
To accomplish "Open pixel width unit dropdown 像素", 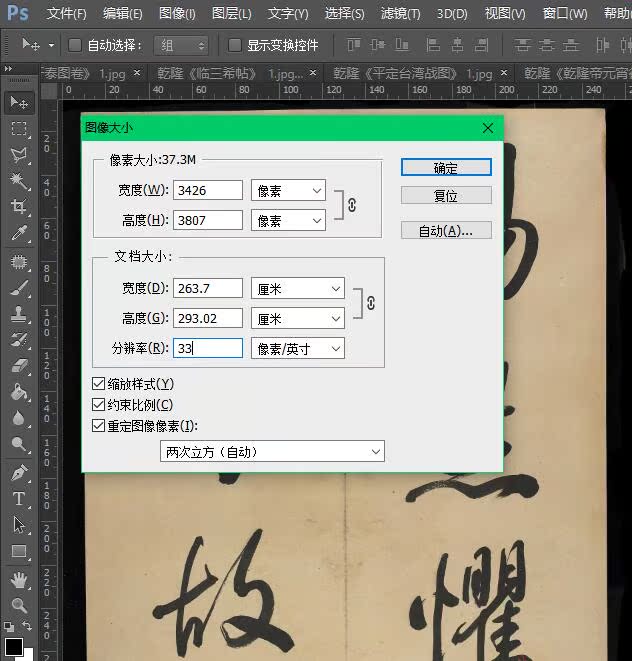I will [x=288, y=190].
